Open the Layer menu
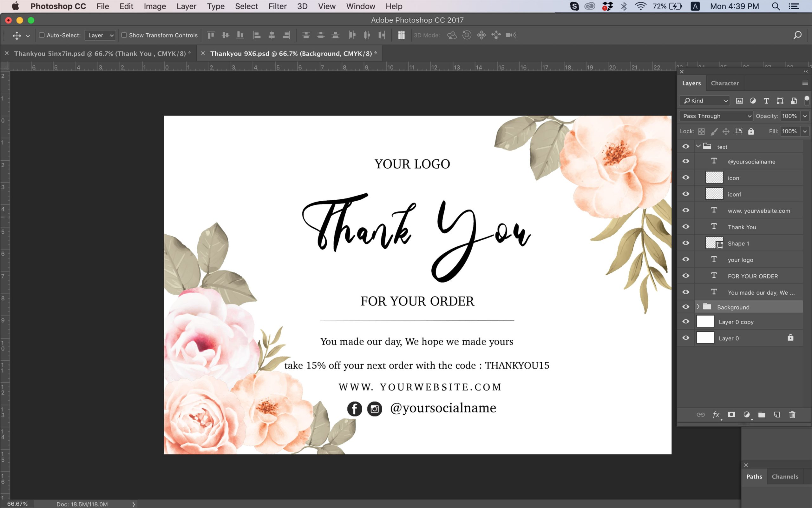Image resolution: width=812 pixels, height=508 pixels. pos(186,6)
